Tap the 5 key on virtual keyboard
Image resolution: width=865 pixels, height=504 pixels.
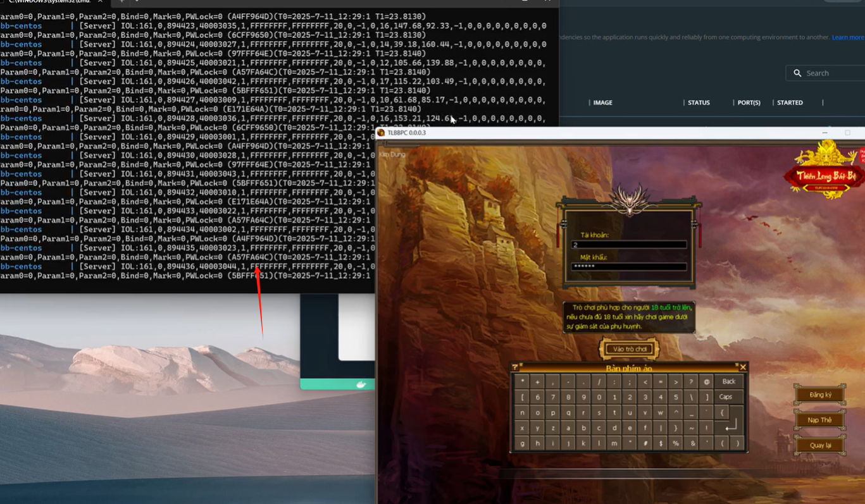(x=676, y=397)
